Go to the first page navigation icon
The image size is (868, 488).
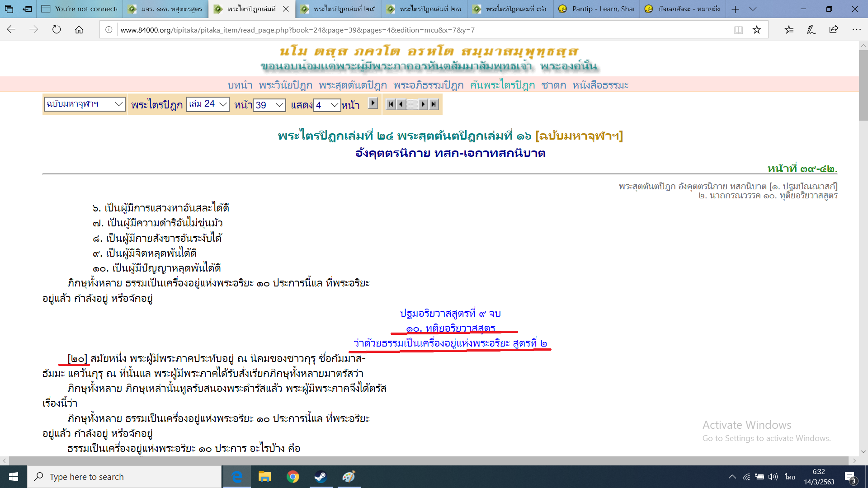click(391, 104)
